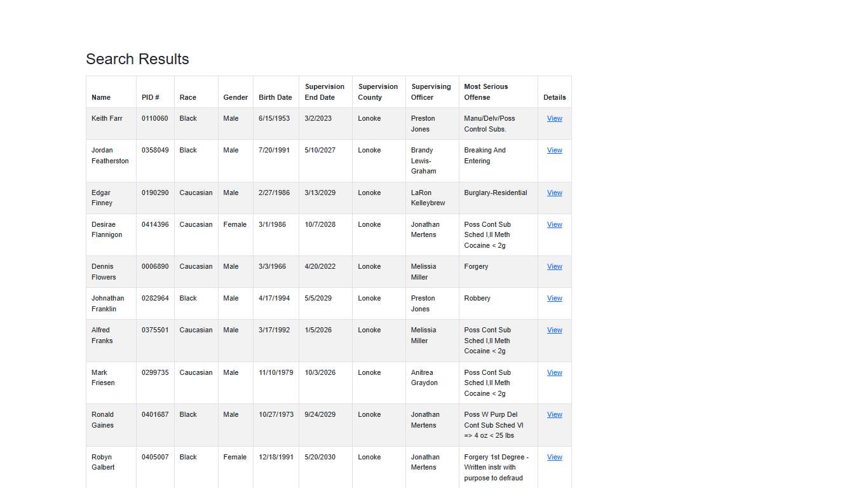Open the View link for Keith Farr
This screenshot has height=488, width=868.
tap(554, 119)
